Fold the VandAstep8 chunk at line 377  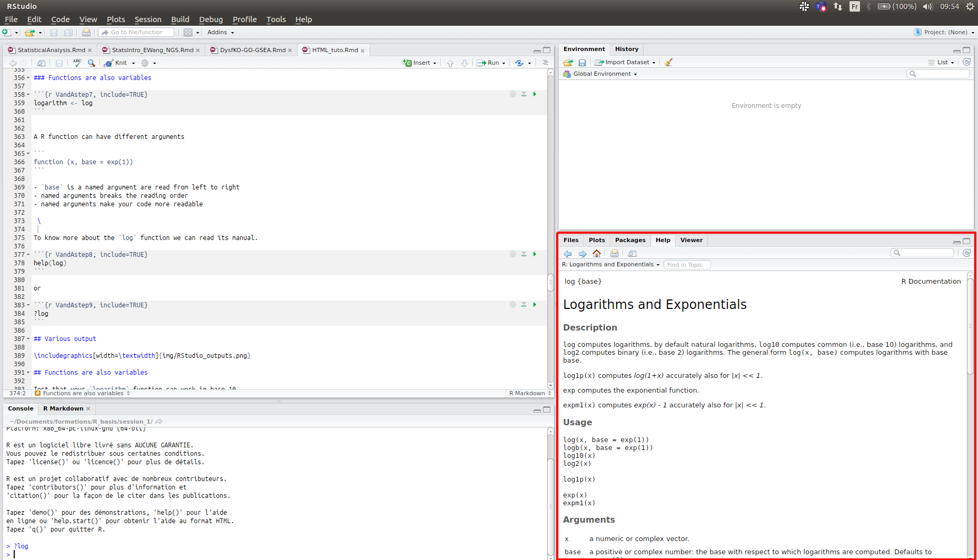(28, 255)
